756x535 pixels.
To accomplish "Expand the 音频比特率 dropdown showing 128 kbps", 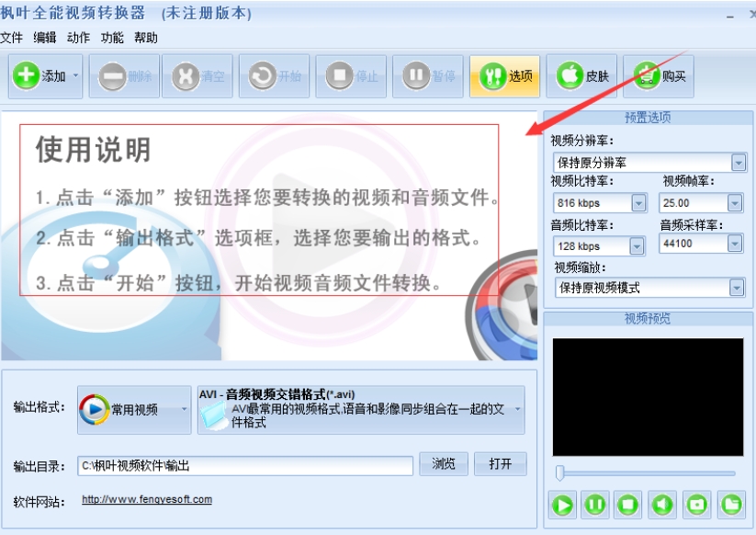I will pos(637,246).
